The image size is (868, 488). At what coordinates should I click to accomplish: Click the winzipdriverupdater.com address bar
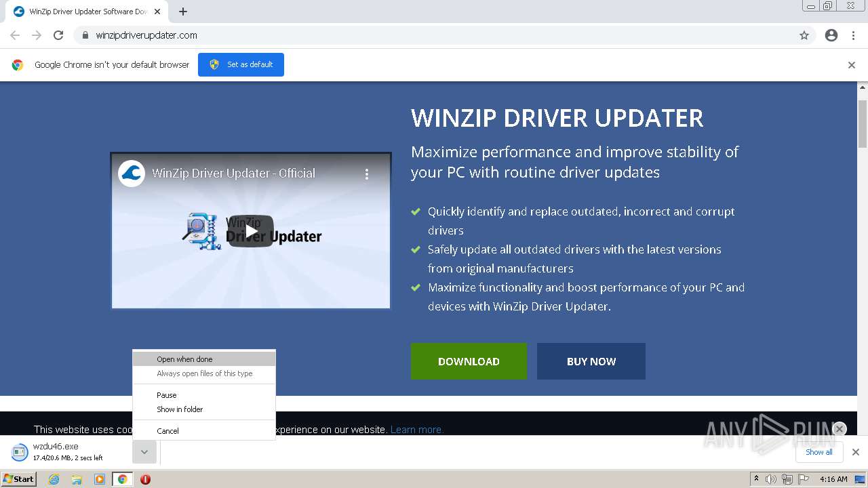[x=444, y=35]
